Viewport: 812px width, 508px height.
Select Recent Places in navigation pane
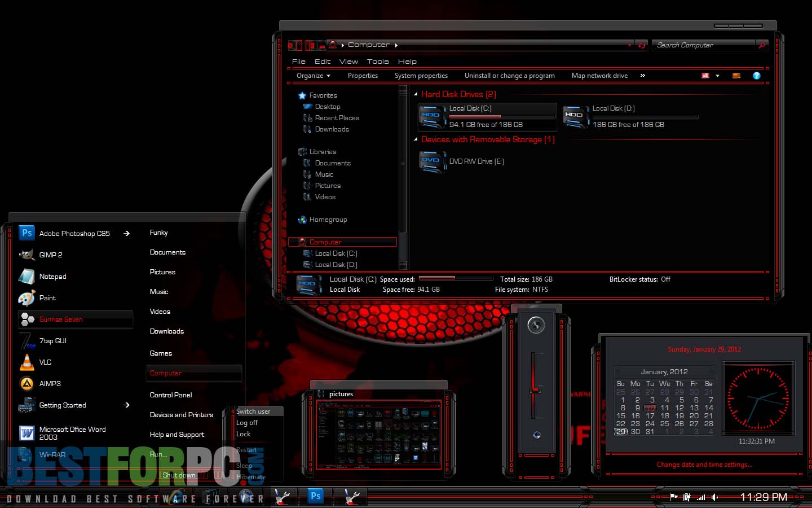(x=337, y=118)
